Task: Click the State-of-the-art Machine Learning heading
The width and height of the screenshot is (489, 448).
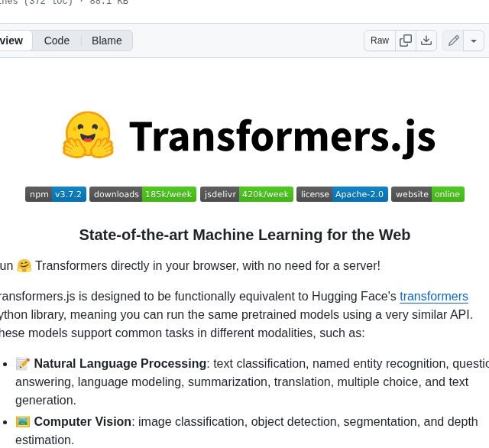Action: click(244, 235)
